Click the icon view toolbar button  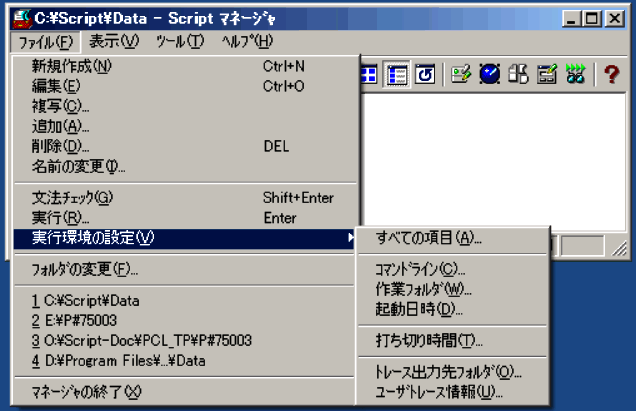pos(369,74)
